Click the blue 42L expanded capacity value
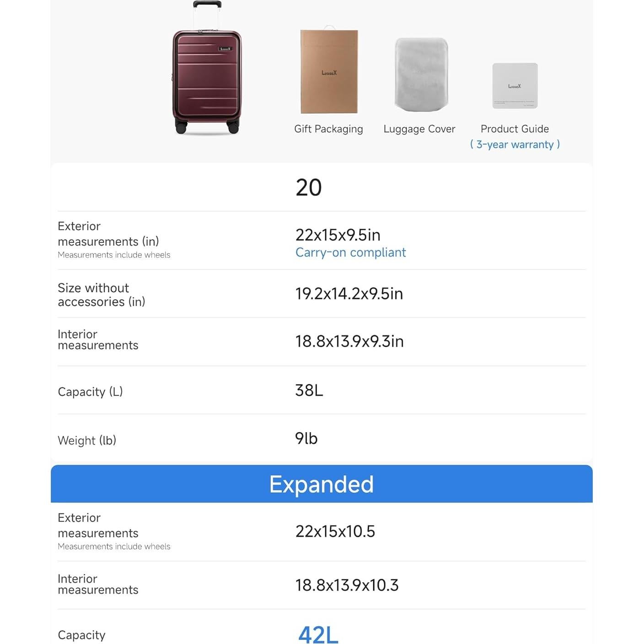644x644 pixels. [x=318, y=634]
